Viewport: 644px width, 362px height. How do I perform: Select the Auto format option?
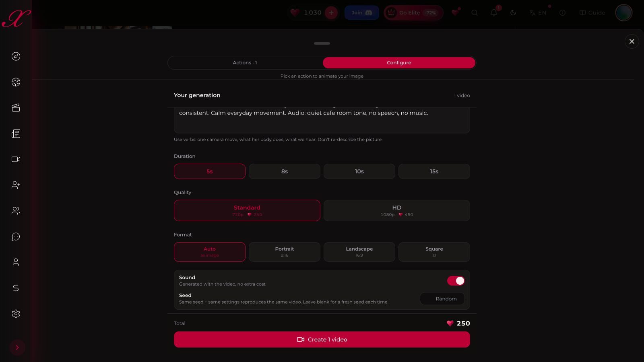click(210, 252)
